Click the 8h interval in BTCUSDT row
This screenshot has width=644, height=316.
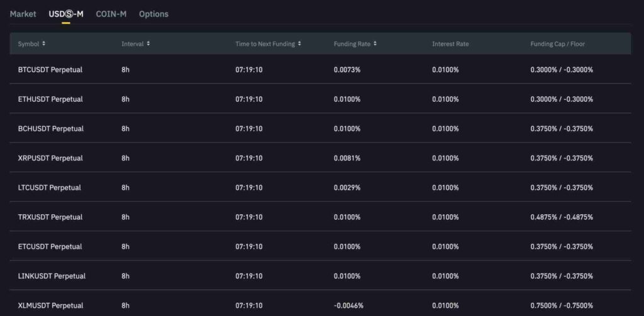tap(125, 70)
